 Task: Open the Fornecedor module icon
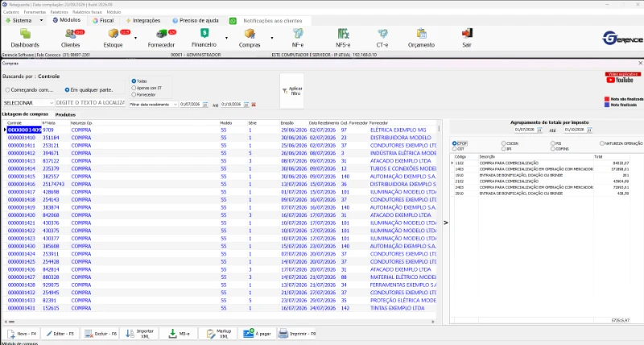(161, 38)
